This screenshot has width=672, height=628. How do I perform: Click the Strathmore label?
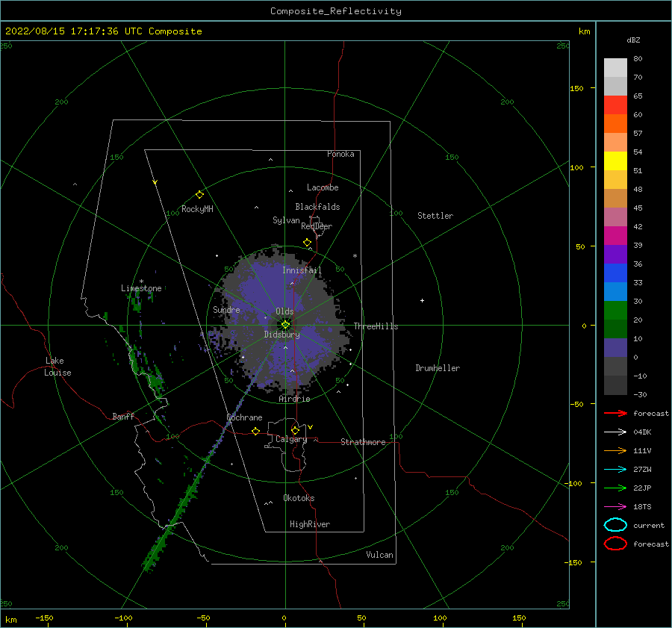point(363,442)
